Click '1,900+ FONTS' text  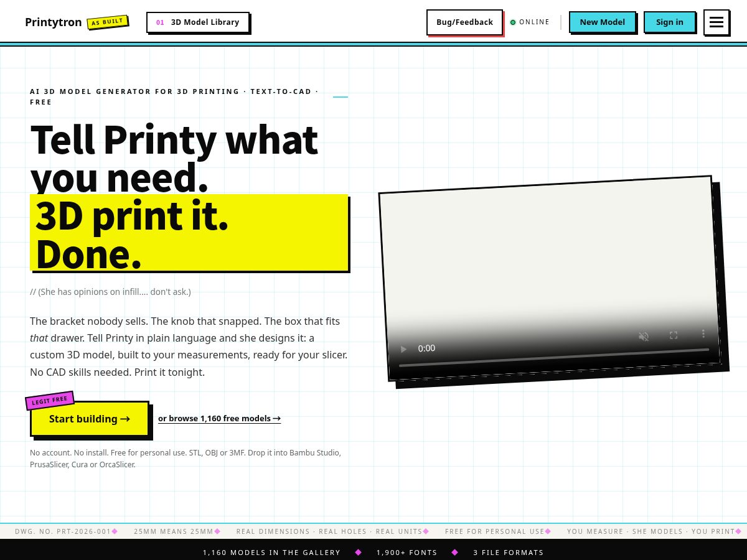click(x=406, y=553)
